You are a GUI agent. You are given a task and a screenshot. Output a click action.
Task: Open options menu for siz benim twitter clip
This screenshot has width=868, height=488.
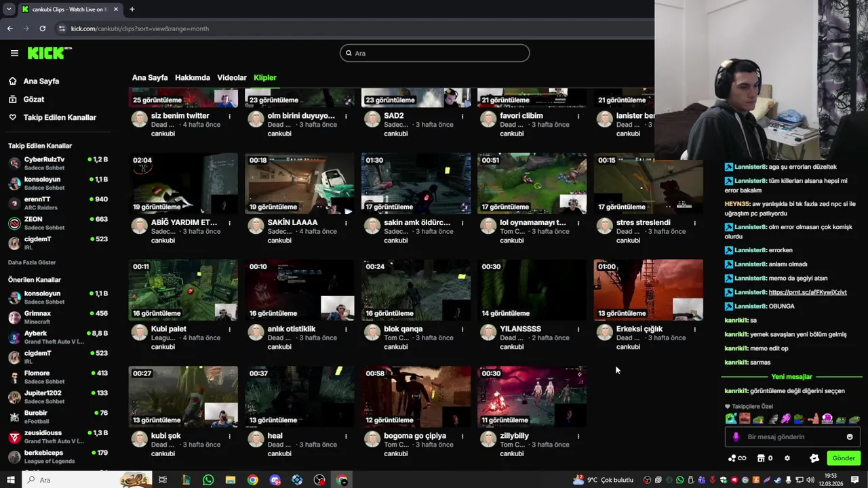230,116
